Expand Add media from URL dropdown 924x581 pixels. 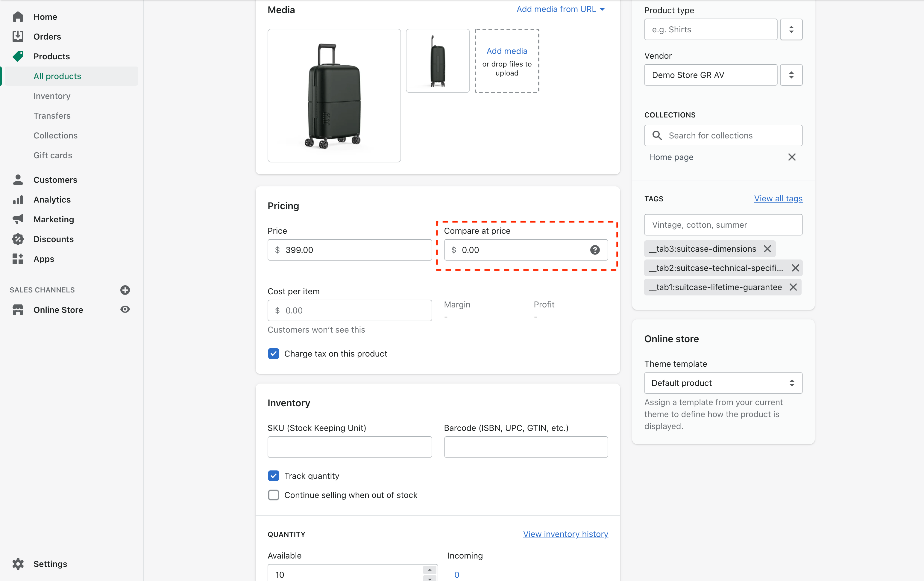tap(561, 9)
